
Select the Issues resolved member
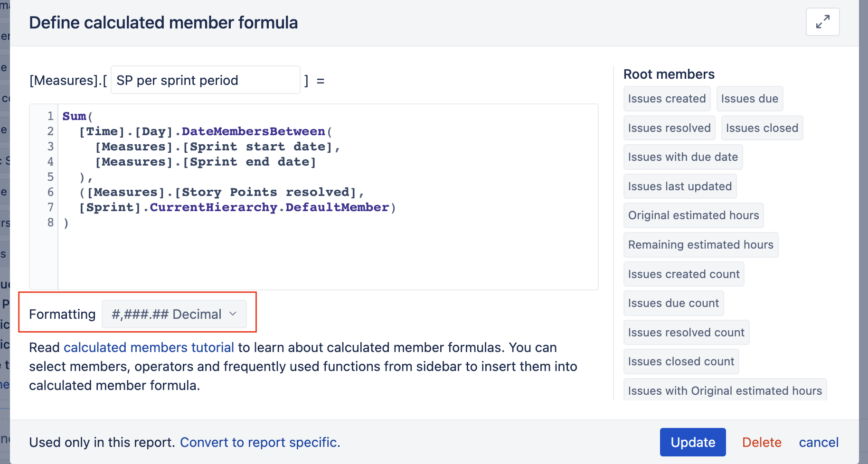tap(669, 128)
